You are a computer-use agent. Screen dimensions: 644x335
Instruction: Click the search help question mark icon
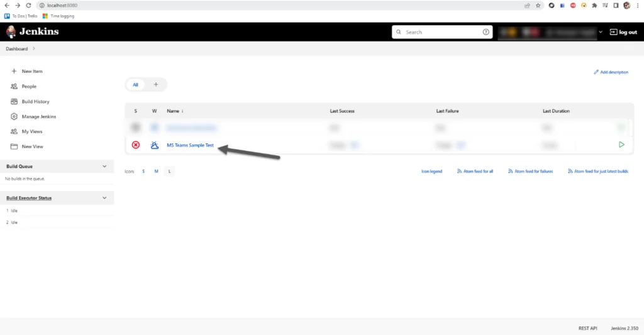coord(486,32)
